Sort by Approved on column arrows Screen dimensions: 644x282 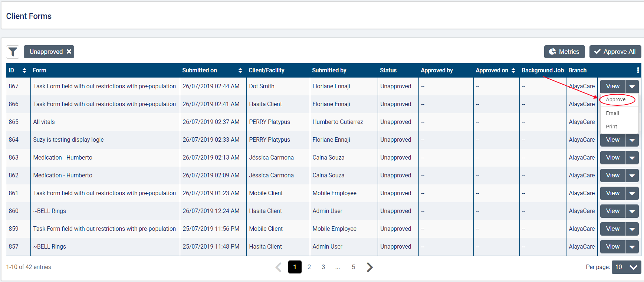point(513,70)
